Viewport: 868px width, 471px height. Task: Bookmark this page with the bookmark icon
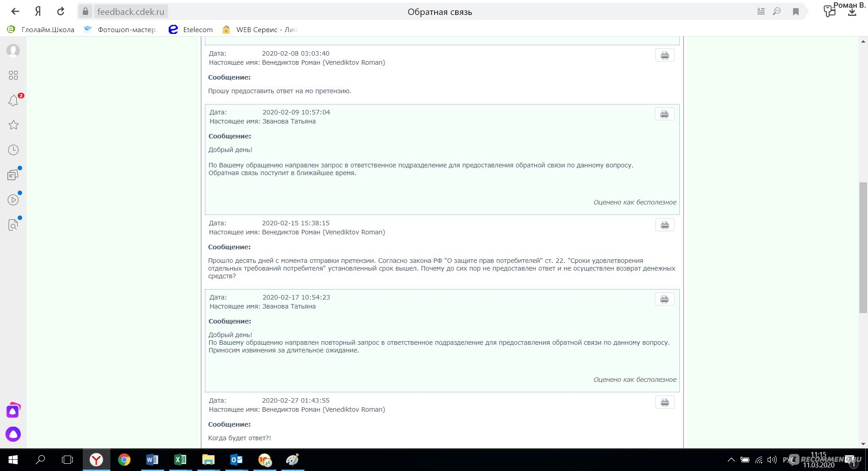pyautogui.click(x=796, y=12)
